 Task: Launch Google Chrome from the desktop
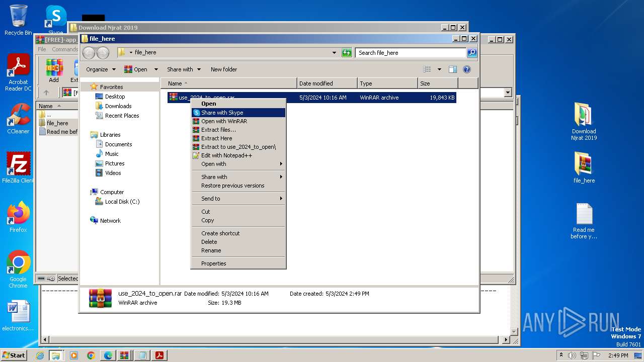[x=18, y=269]
